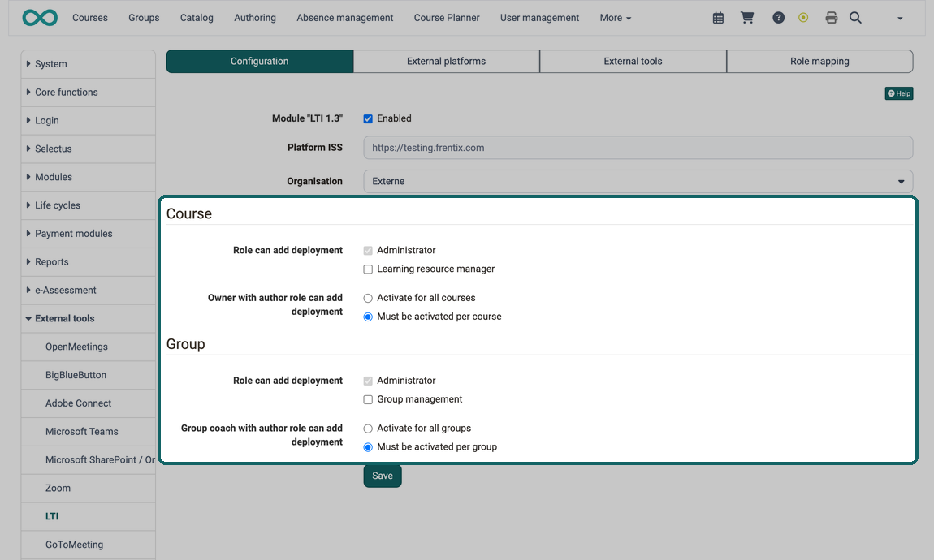Check the Group management checkbox

coord(368,399)
